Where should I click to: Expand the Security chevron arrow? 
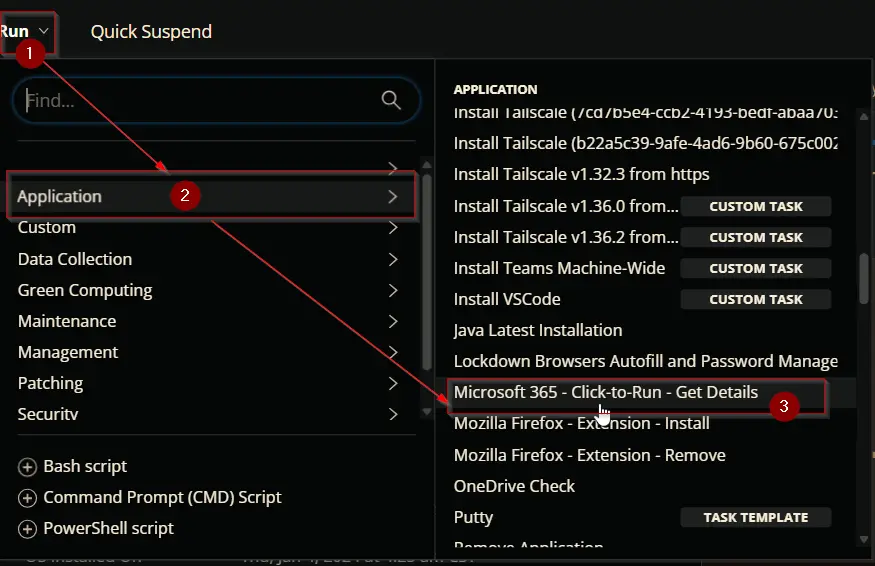tap(393, 414)
